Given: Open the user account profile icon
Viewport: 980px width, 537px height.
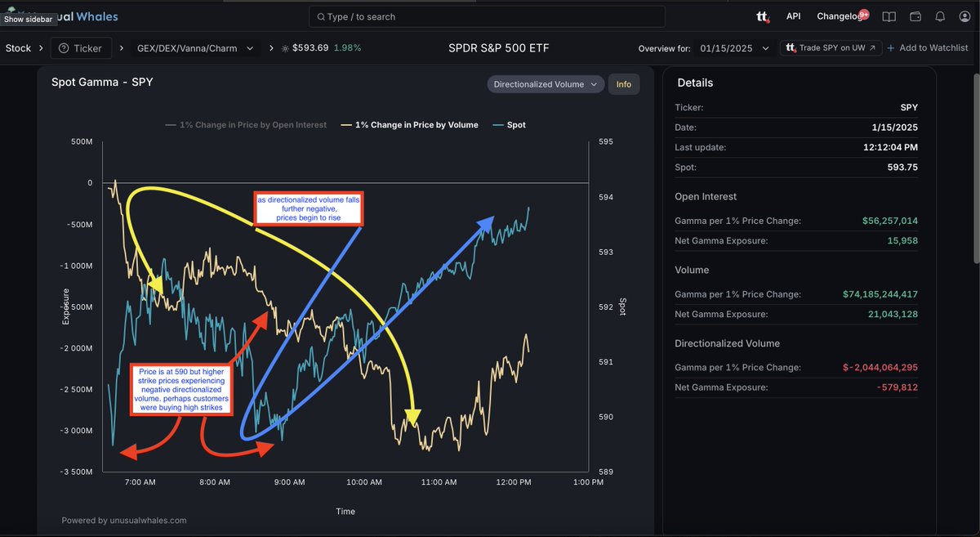Looking at the screenshot, I should (x=965, y=16).
